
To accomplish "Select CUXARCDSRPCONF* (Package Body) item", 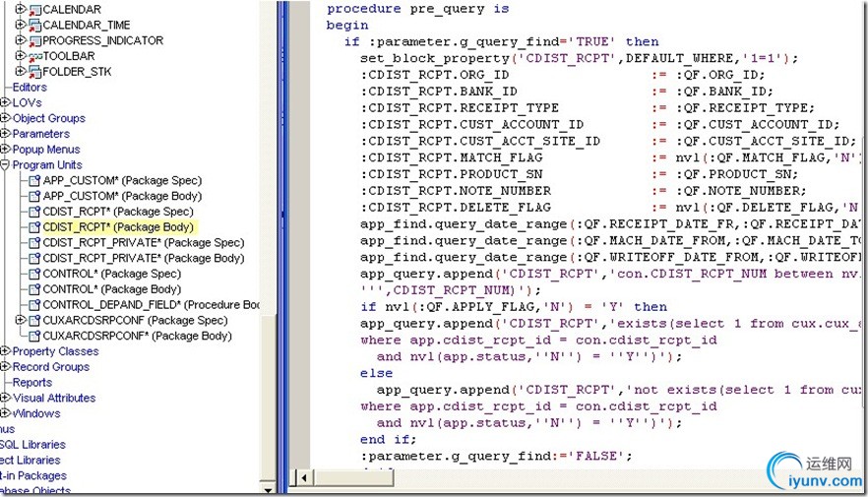I will [x=138, y=336].
